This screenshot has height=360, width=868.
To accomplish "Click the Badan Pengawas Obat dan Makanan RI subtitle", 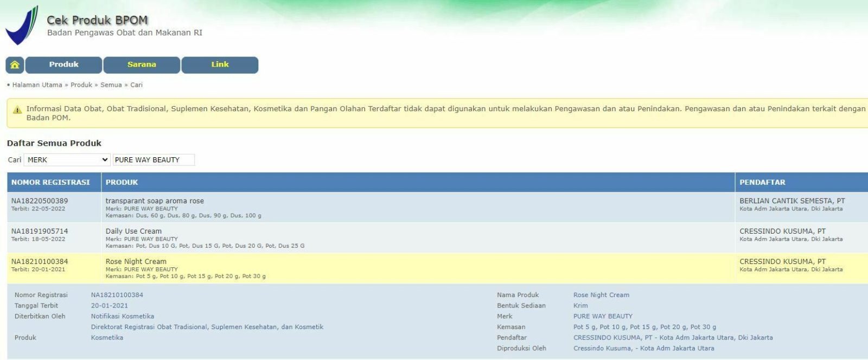I will coord(125,33).
